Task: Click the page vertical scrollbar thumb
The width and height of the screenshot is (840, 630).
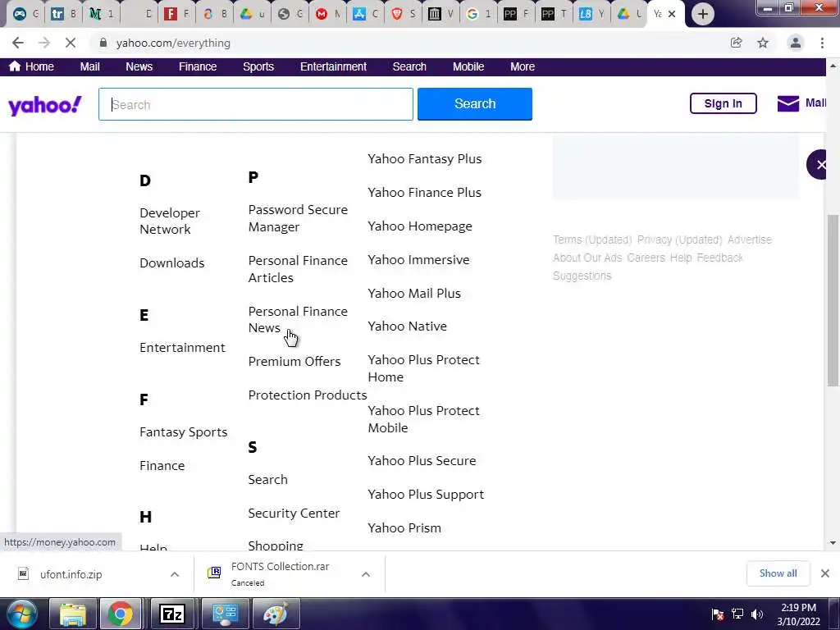Action: point(833,300)
